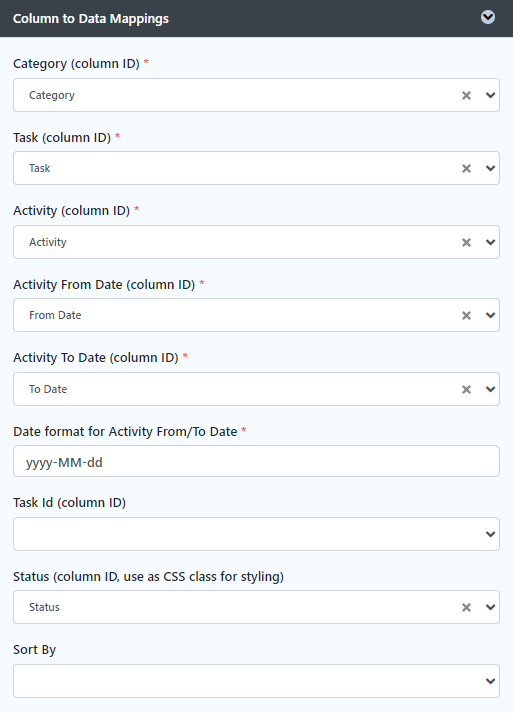
Task: Remove the To Date selection
Action: [x=466, y=389]
